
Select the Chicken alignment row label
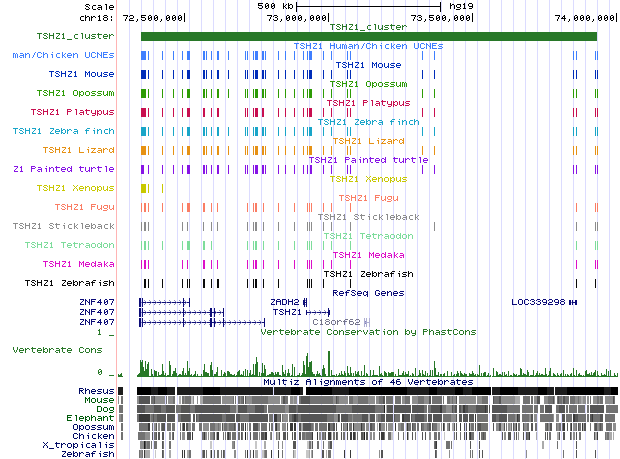point(93,435)
